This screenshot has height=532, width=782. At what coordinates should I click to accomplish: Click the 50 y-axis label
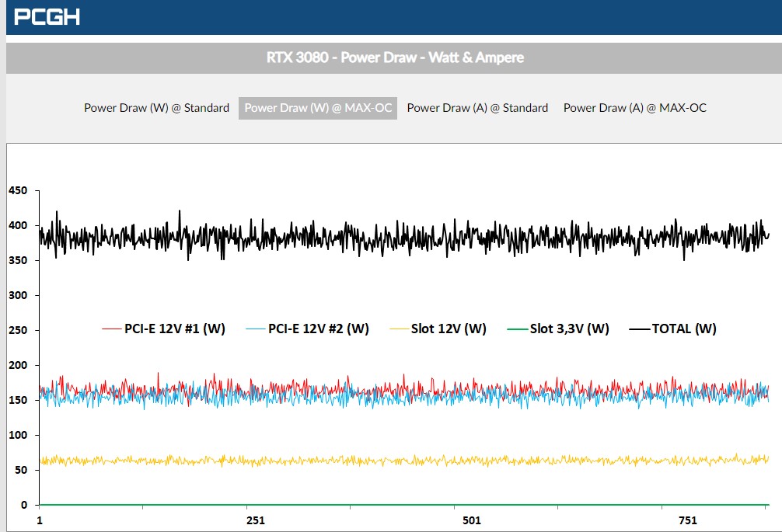coord(21,470)
